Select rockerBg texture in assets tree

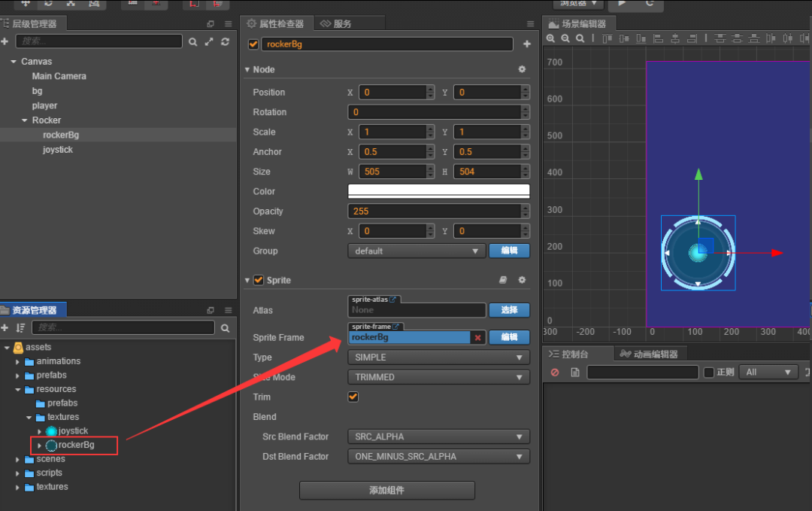click(76, 446)
